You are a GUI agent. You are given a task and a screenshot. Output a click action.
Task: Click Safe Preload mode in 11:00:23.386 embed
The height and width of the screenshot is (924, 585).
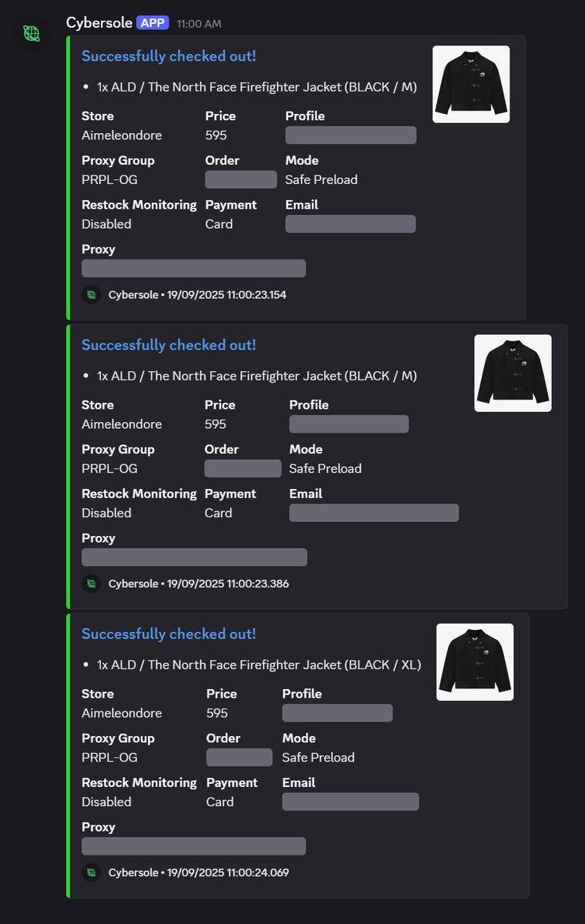[326, 468]
